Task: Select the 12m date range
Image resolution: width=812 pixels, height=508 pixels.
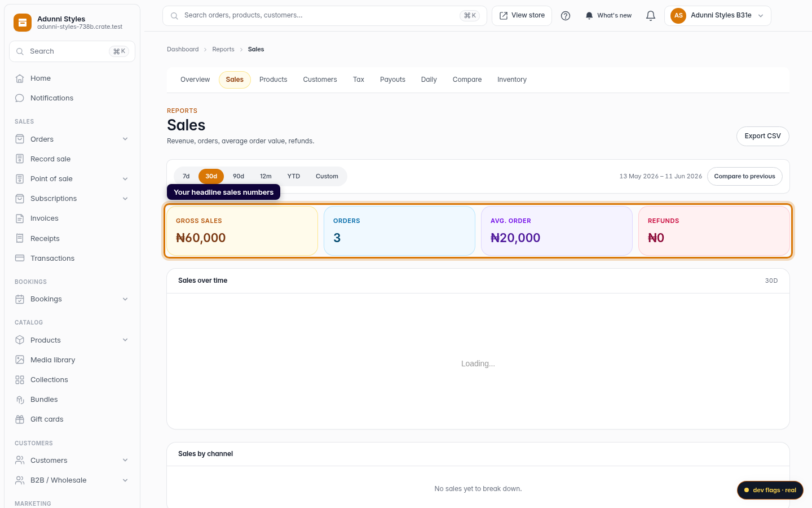Action: [x=266, y=177]
